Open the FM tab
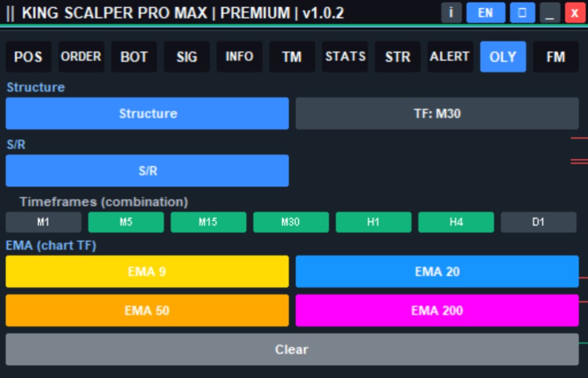588x378 pixels. [556, 57]
